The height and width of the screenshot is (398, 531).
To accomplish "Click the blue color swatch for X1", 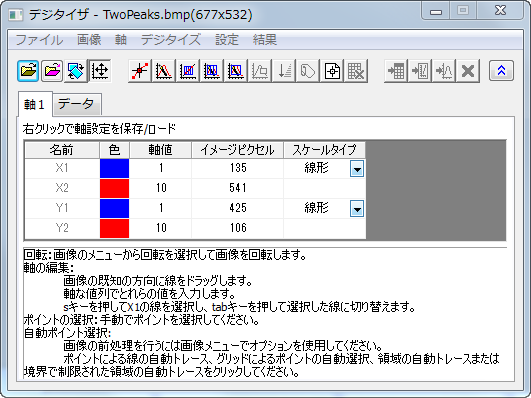I will pyautogui.click(x=114, y=168).
